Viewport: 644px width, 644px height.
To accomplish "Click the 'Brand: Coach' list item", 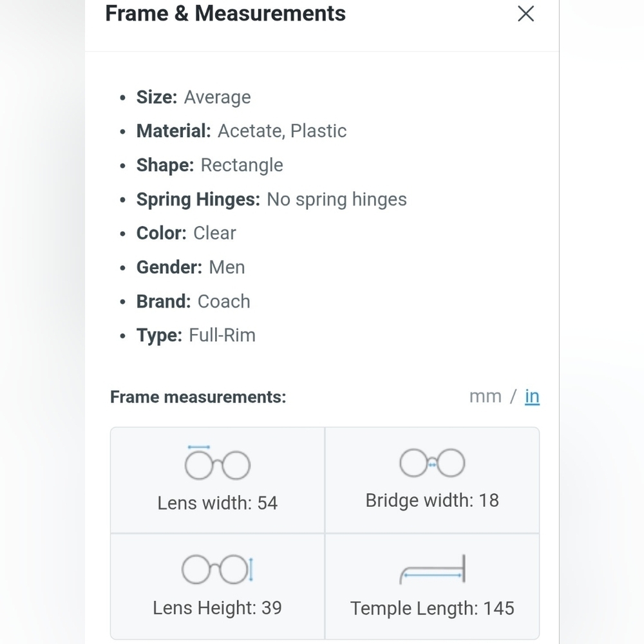I will click(x=193, y=301).
